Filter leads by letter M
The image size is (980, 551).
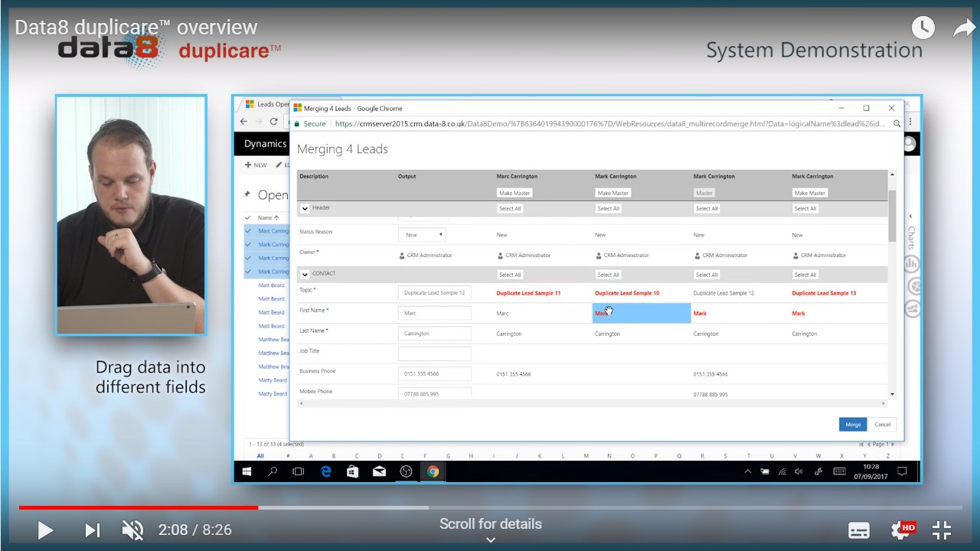click(586, 456)
